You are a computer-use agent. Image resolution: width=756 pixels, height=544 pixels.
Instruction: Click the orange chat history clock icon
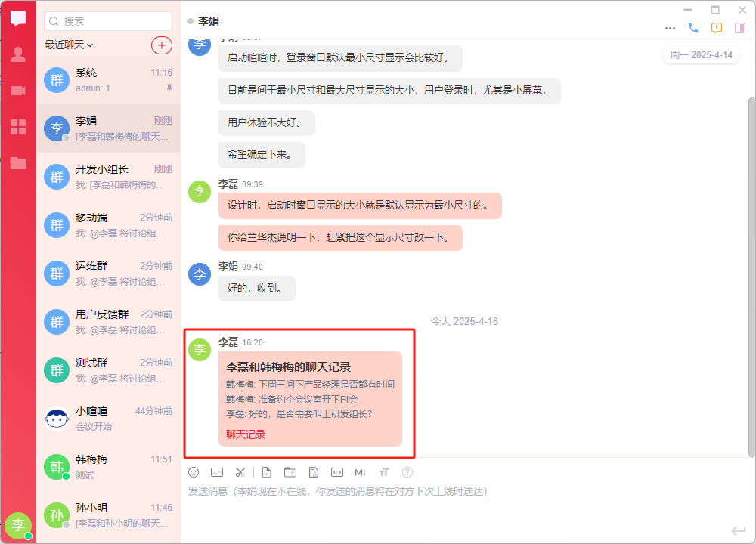click(717, 28)
